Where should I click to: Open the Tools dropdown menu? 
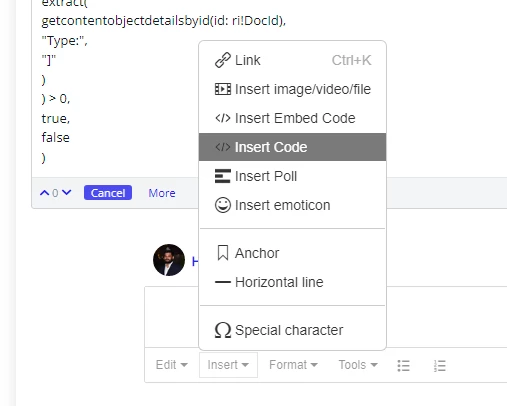[358, 365]
